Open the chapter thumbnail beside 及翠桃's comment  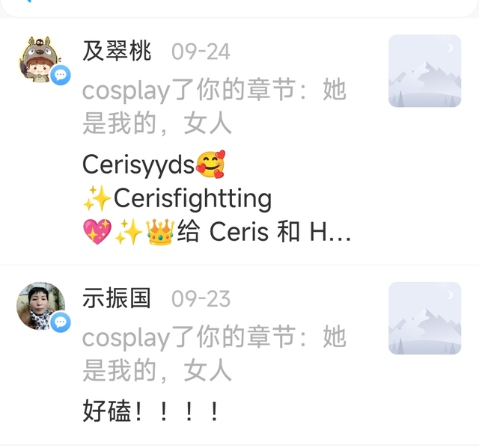(424, 71)
